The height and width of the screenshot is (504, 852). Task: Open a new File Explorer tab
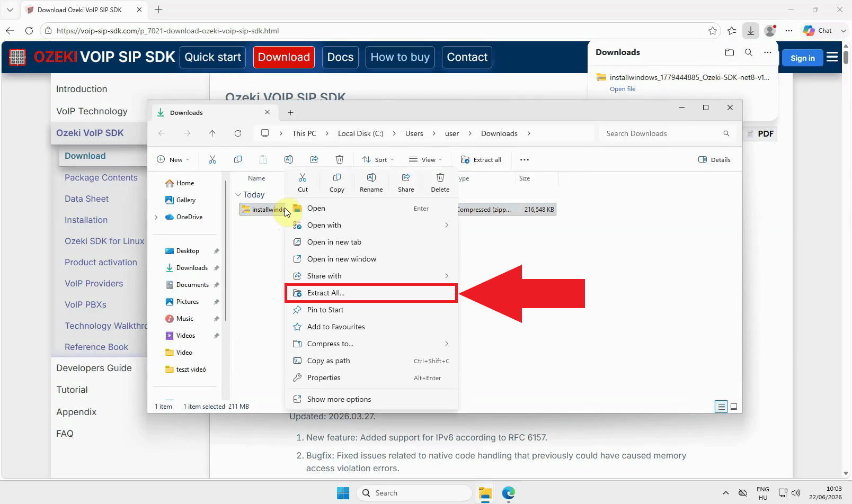click(290, 112)
